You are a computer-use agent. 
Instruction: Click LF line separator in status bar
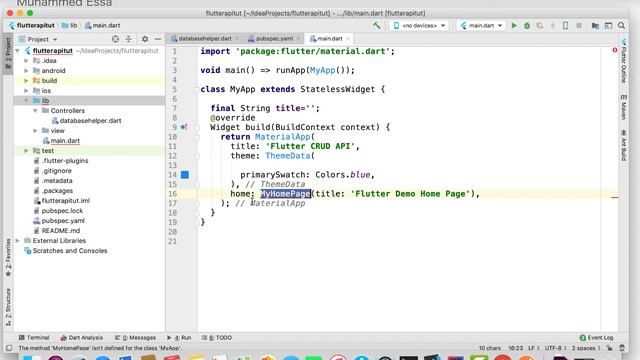pos(533,348)
